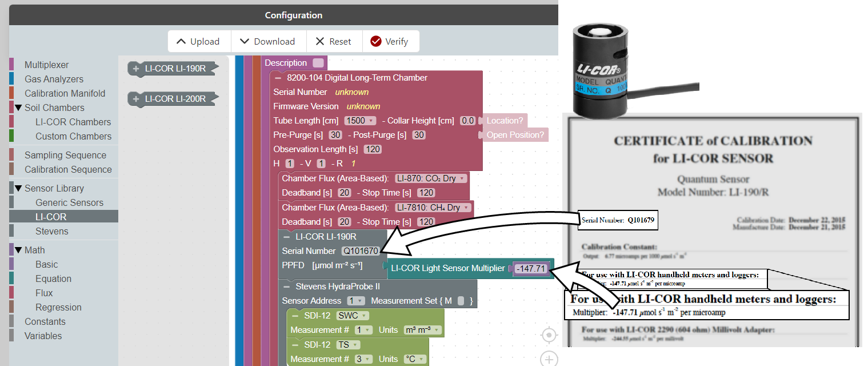
Task: Click the Pre-Purge 30 field
Action: 335,135
